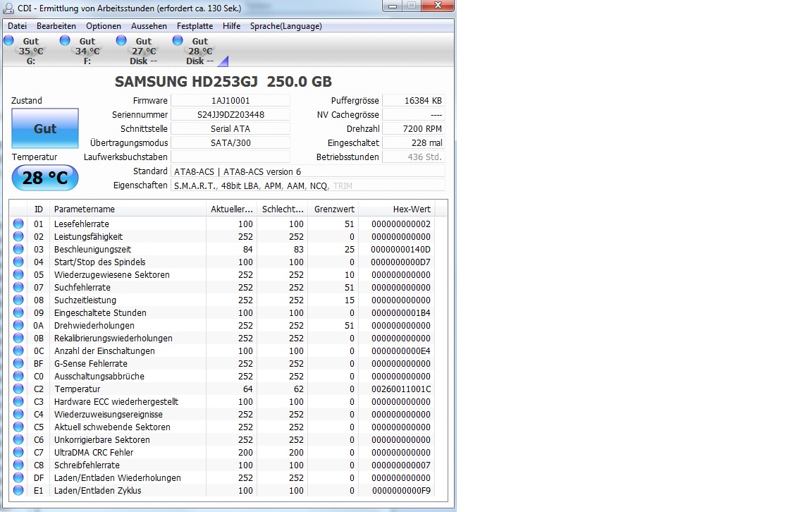Select the UltraDMA CRC Fehler parameter name
The image size is (812, 512).
pyautogui.click(x=94, y=452)
